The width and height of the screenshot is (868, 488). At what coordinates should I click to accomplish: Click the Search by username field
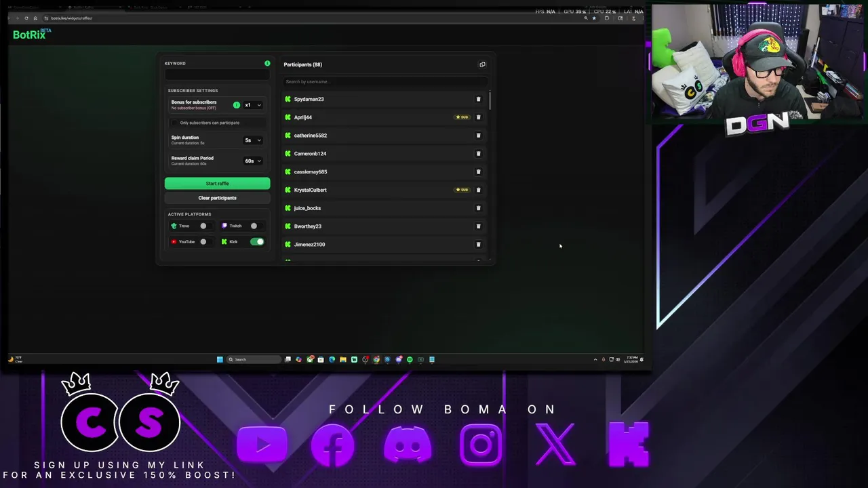pos(384,81)
